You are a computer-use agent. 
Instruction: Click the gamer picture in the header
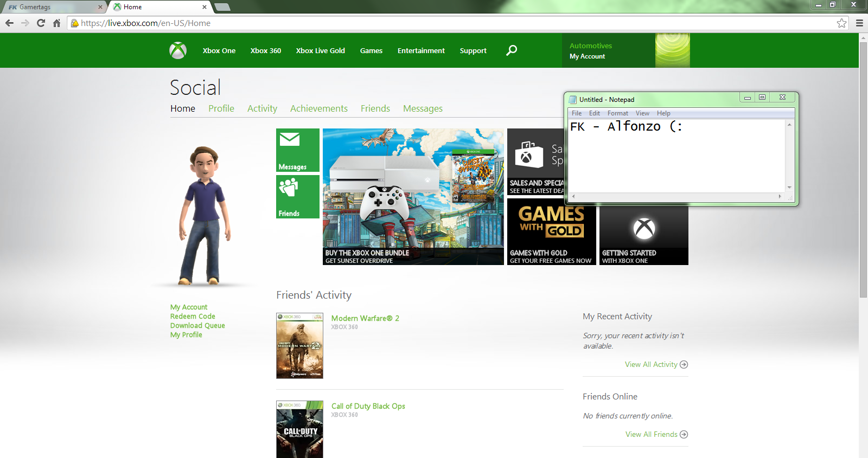pyautogui.click(x=673, y=50)
